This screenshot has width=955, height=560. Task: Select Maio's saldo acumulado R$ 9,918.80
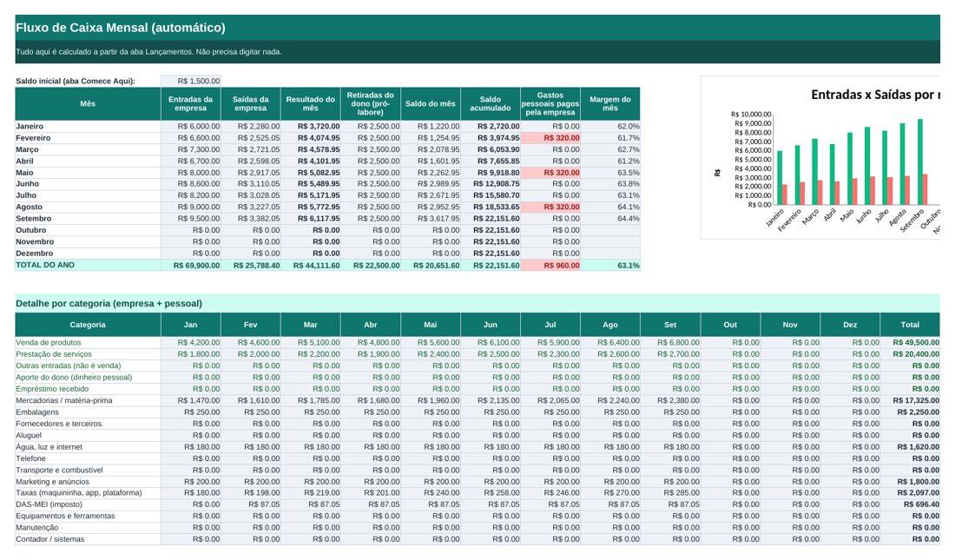(491, 173)
